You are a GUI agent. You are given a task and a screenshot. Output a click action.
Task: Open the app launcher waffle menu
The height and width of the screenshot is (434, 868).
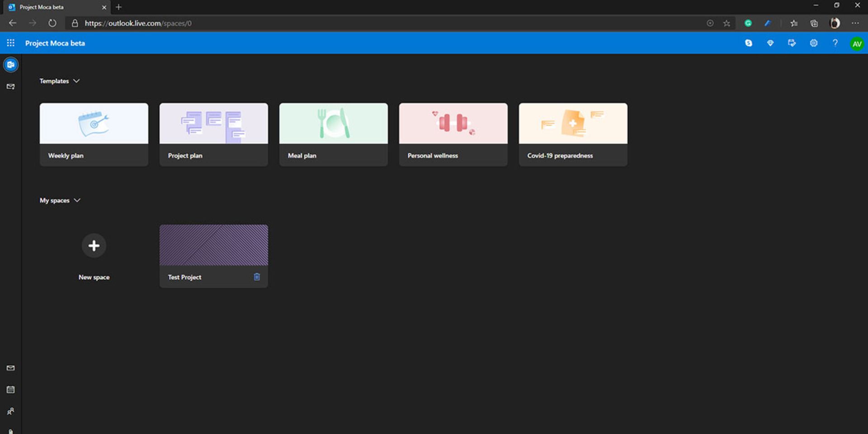point(10,42)
